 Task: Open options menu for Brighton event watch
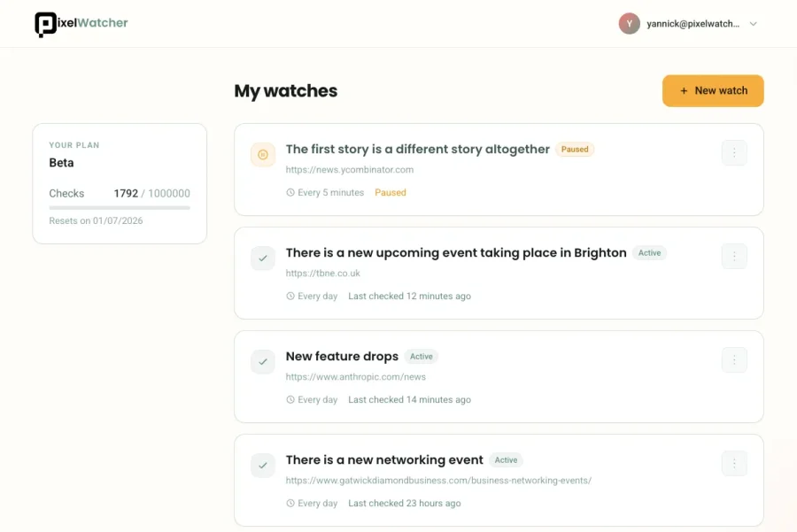[x=734, y=257]
